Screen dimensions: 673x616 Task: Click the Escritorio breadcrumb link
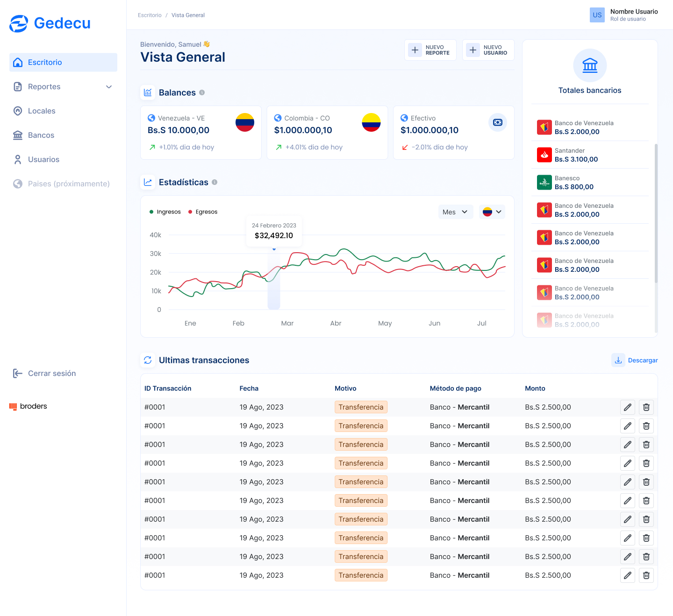click(x=150, y=15)
